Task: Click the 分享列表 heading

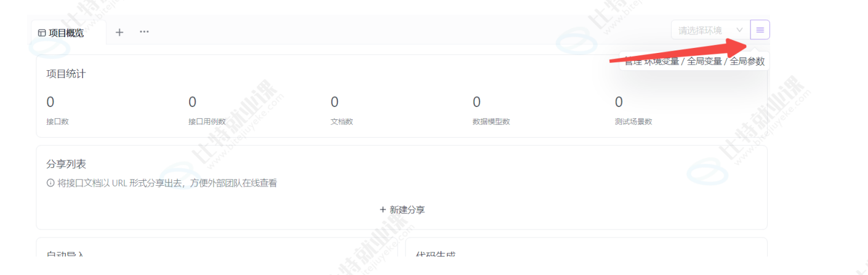Action: pyautogui.click(x=66, y=164)
